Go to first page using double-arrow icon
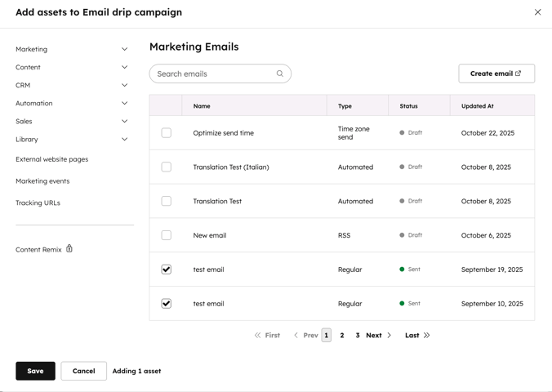Screen dimensions: 552x392 pos(258,335)
